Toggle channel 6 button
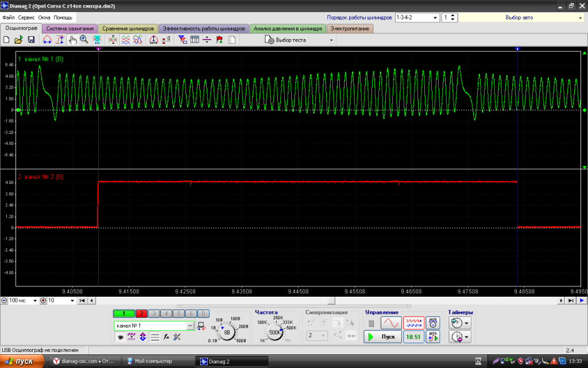Screen dimensions: 588x368 pos(191,313)
